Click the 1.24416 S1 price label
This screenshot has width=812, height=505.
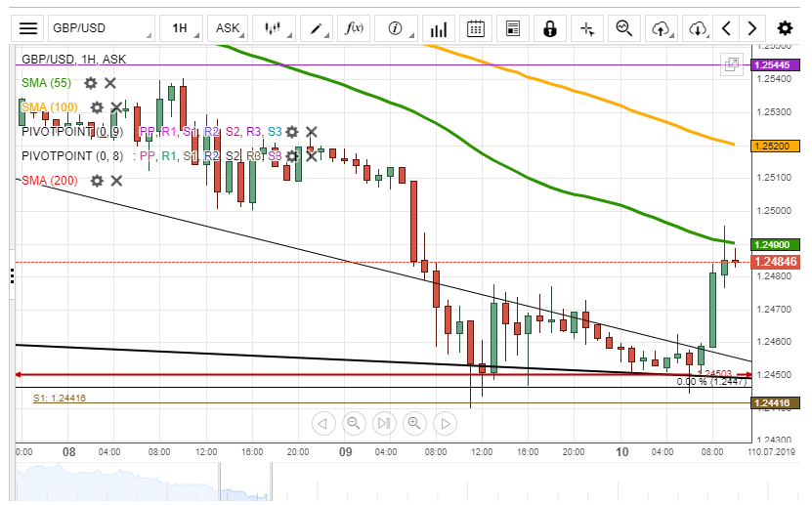(775, 403)
